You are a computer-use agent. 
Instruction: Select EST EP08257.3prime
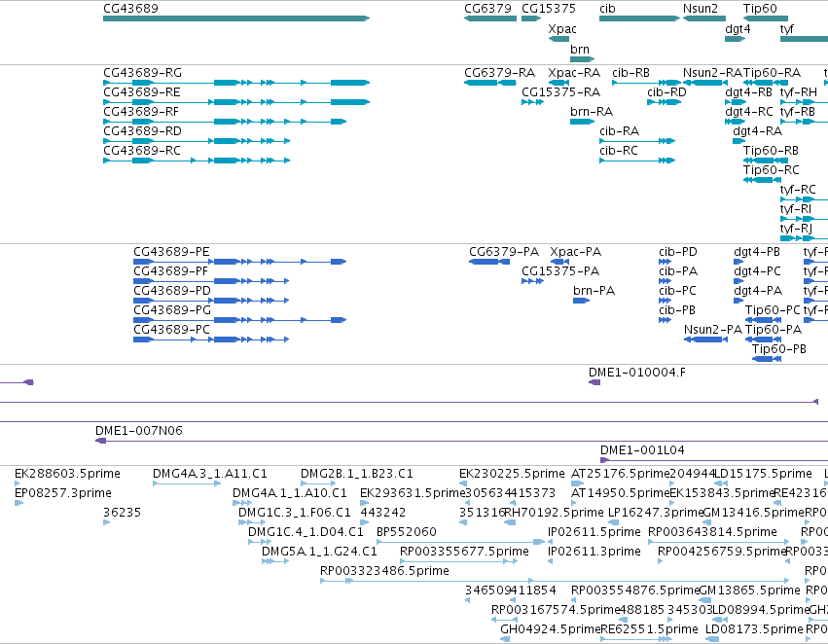coord(19,503)
